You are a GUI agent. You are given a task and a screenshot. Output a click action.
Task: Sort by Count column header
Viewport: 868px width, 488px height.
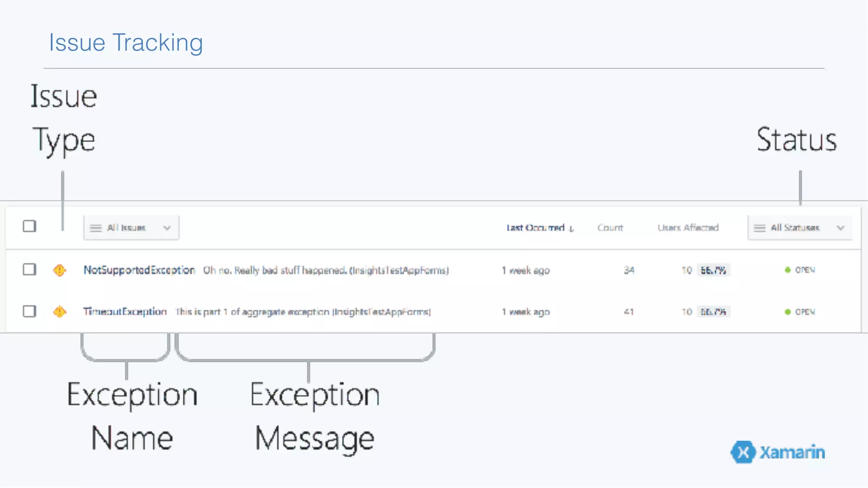610,228
